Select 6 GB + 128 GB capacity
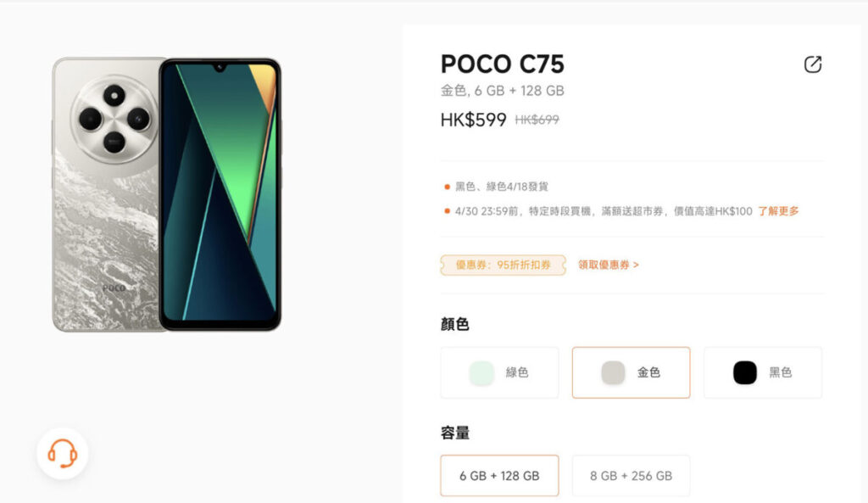Screen dimensions: 868x503 coord(499,476)
